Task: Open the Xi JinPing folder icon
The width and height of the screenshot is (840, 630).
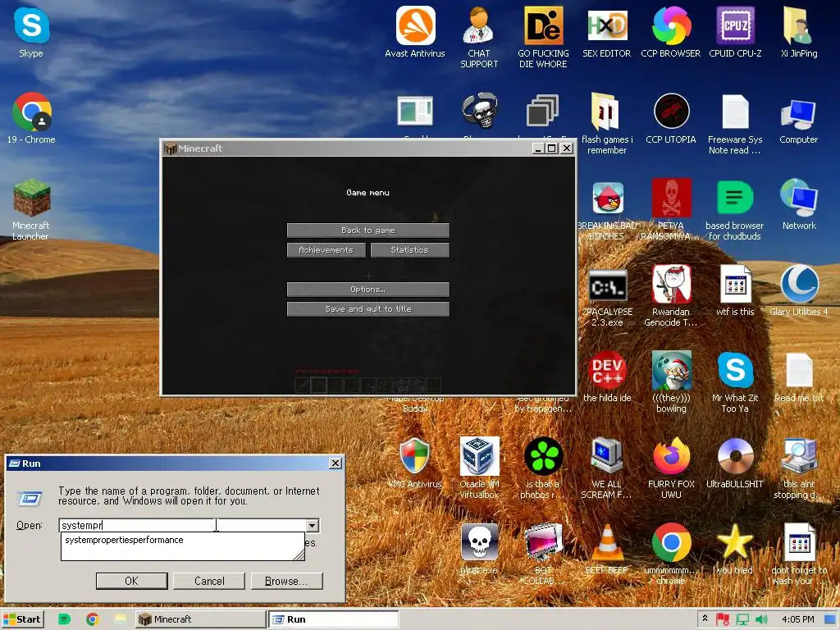Action: (799, 33)
